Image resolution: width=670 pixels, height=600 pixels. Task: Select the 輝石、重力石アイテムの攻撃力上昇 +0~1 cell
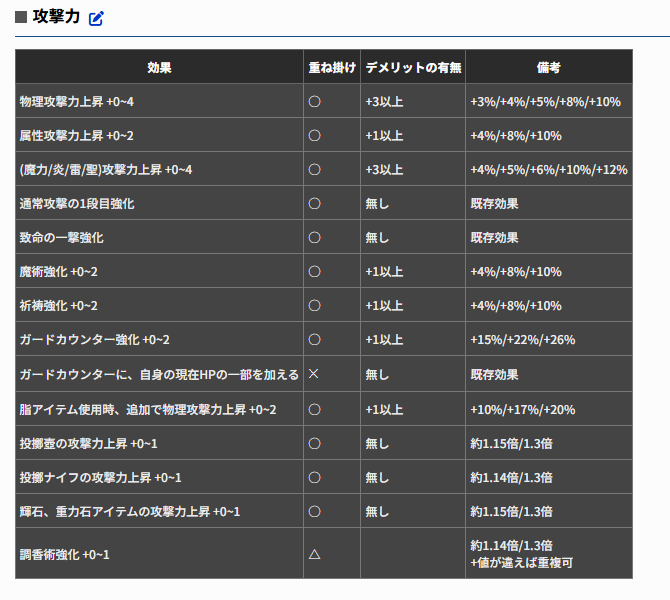(159, 512)
